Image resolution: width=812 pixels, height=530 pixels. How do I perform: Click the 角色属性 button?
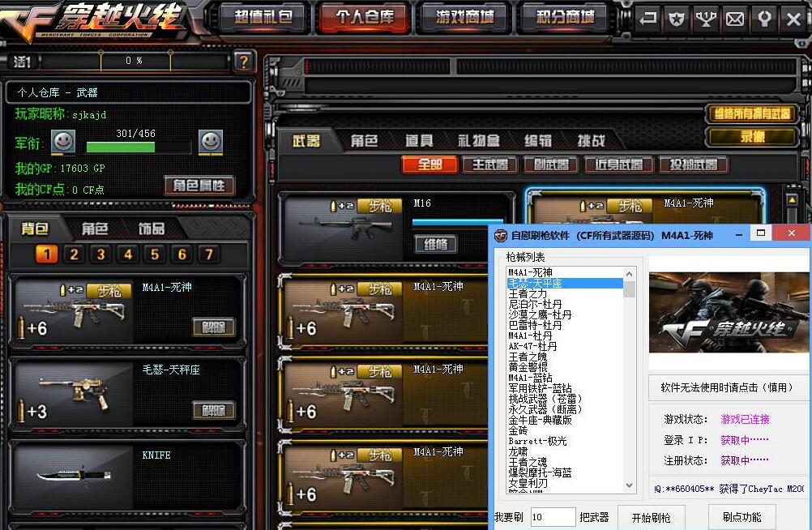[x=199, y=186]
